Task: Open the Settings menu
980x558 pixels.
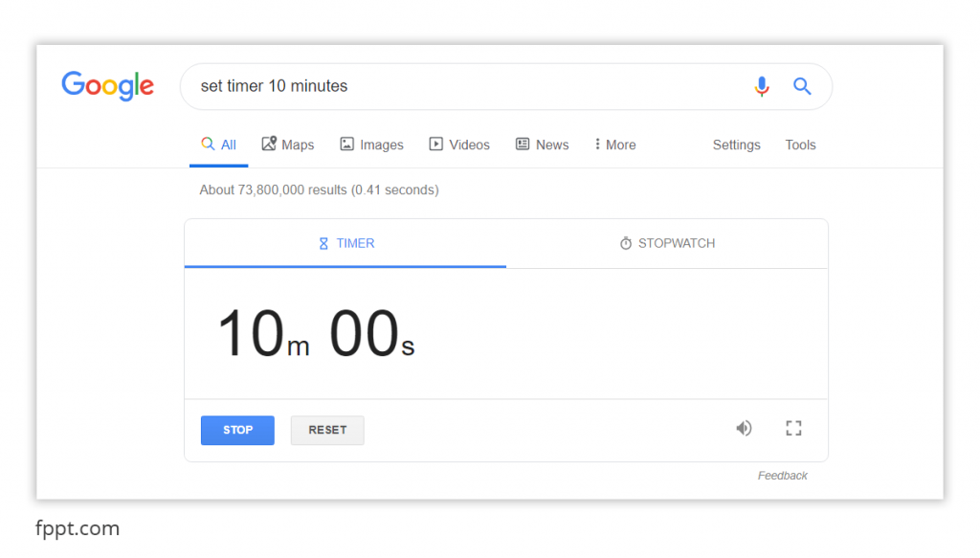Action: pyautogui.click(x=736, y=145)
